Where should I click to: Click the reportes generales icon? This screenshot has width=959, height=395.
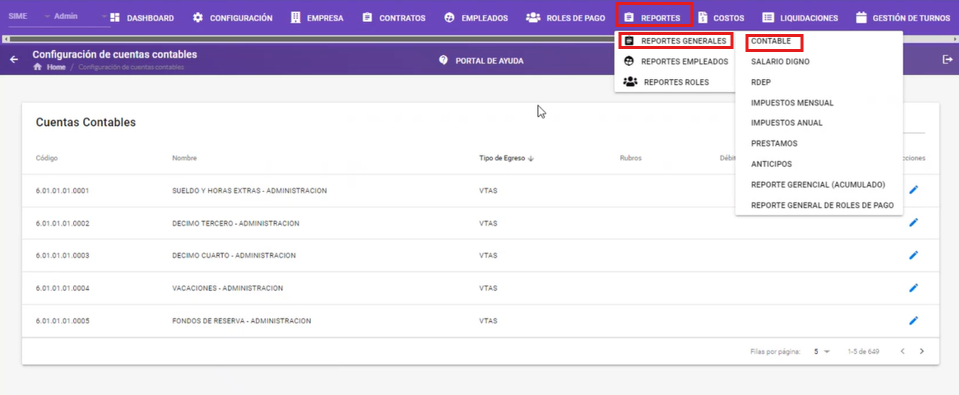coord(629,41)
